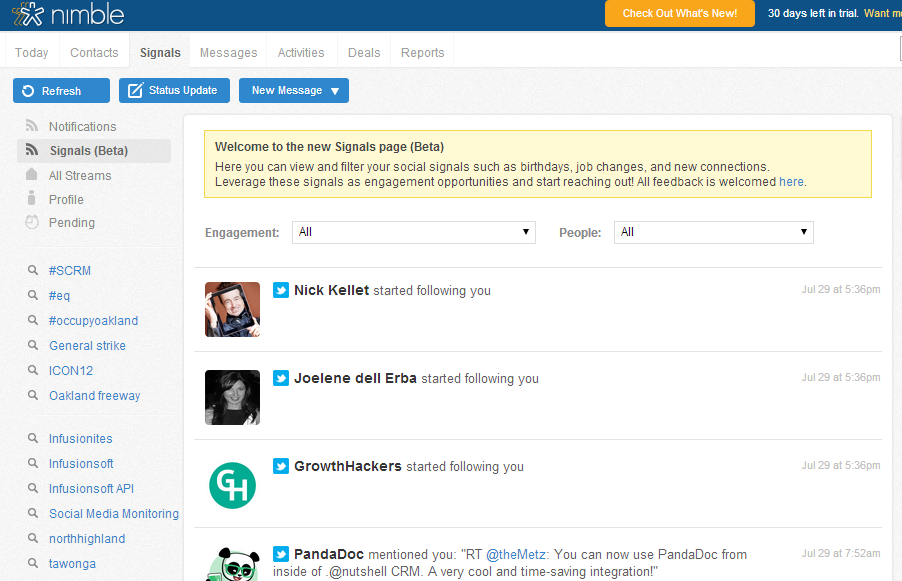
Task: Switch to the Today tab
Action: coord(32,52)
